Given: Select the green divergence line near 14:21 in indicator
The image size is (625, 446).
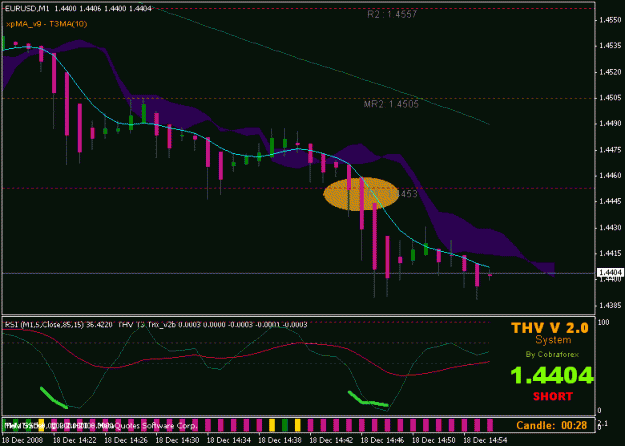Looking at the screenshot, I should pyautogui.click(x=54, y=398).
